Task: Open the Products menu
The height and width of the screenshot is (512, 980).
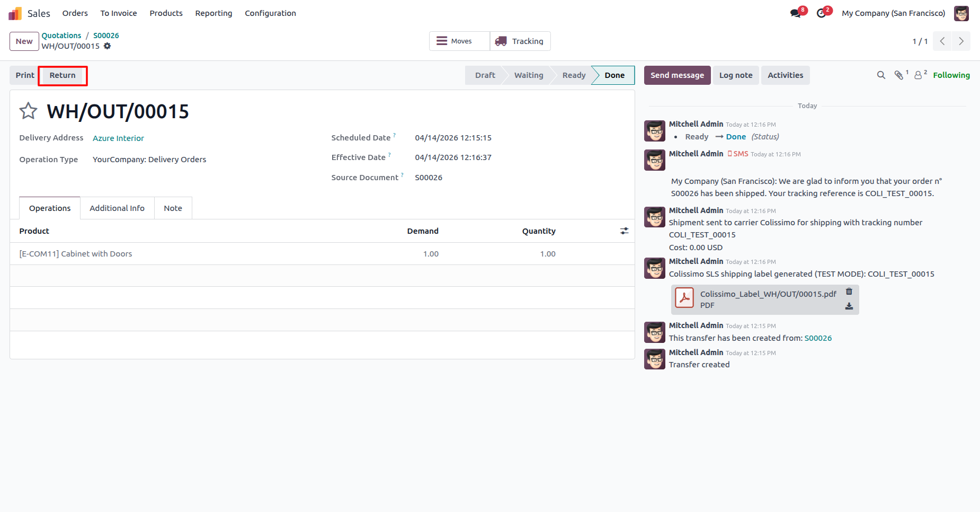Action: (166, 13)
